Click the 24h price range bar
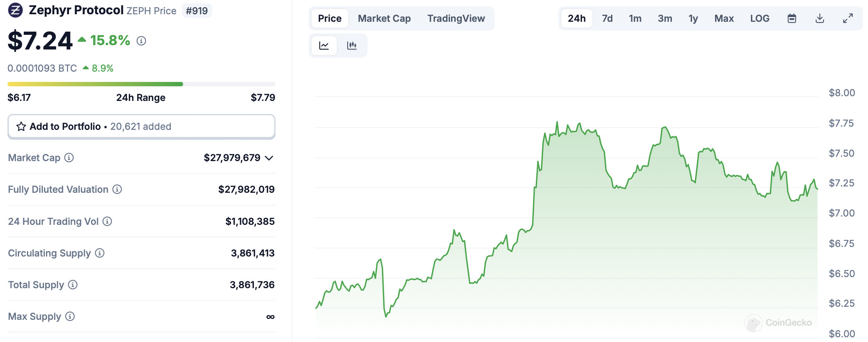The image size is (868, 342). pyautogui.click(x=141, y=84)
